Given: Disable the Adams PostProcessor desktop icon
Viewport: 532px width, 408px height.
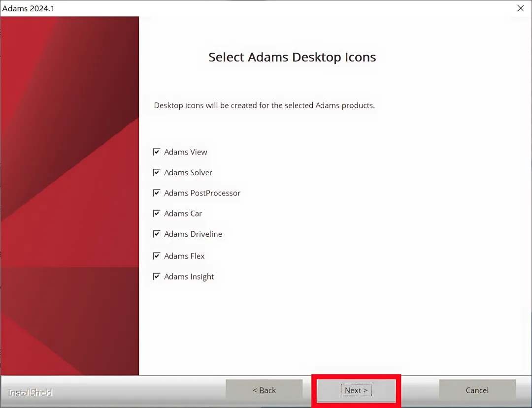Looking at the screenshot, I should 157,193.
